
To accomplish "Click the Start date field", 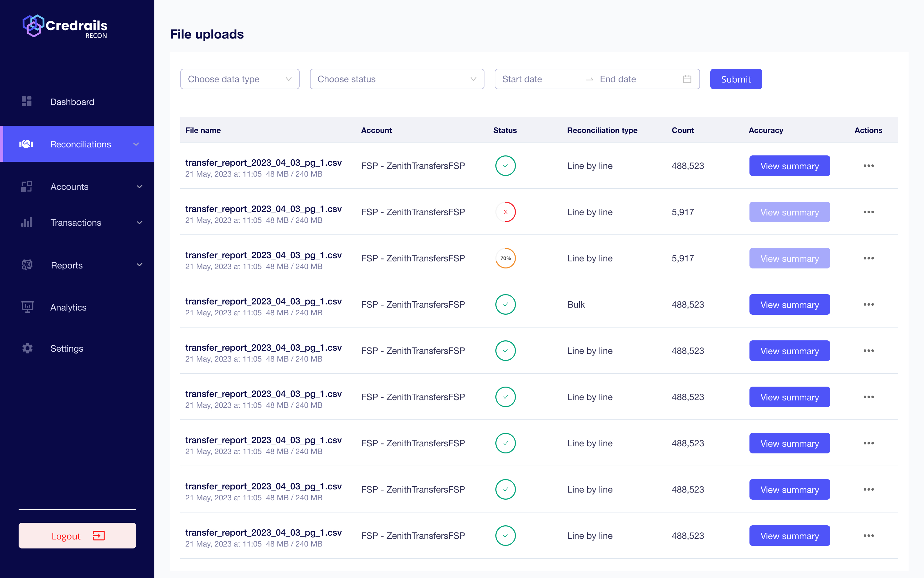I will click(x=522, y=79).
